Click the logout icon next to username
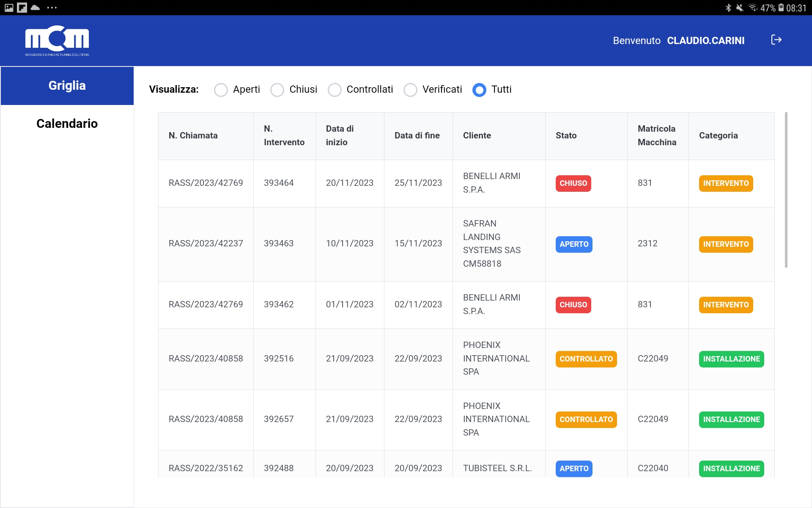 (776, 40)
